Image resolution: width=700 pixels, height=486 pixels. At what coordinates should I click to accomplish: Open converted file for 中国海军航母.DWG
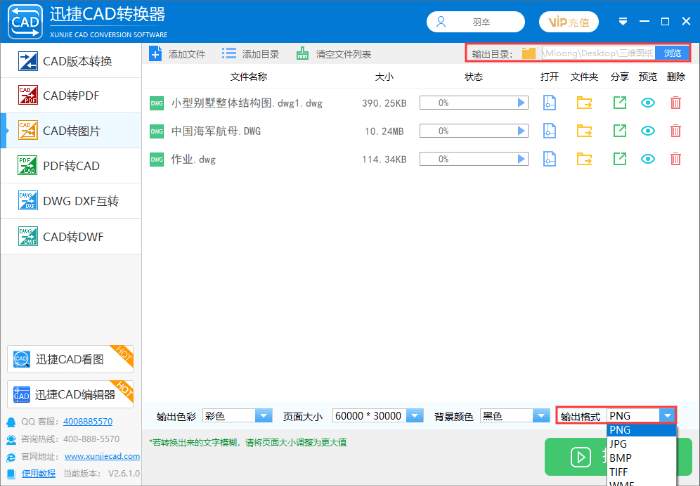click(549, 131)
